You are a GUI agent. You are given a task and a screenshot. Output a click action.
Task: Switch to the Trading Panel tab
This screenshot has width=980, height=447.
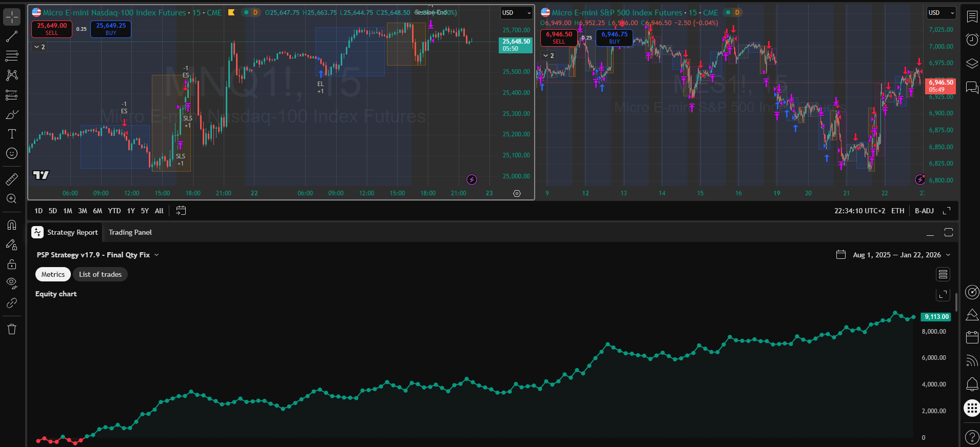coord(130,232)
